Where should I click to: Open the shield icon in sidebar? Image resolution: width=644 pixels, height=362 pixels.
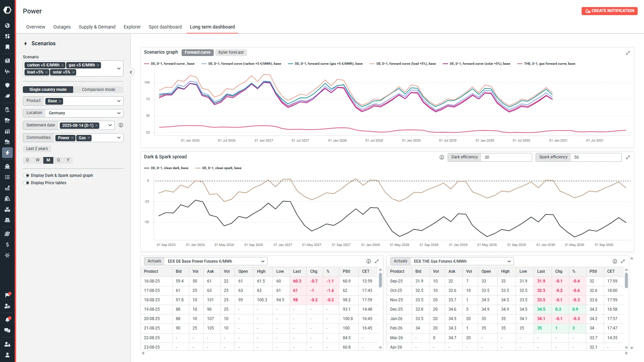[x=7, y=85]
